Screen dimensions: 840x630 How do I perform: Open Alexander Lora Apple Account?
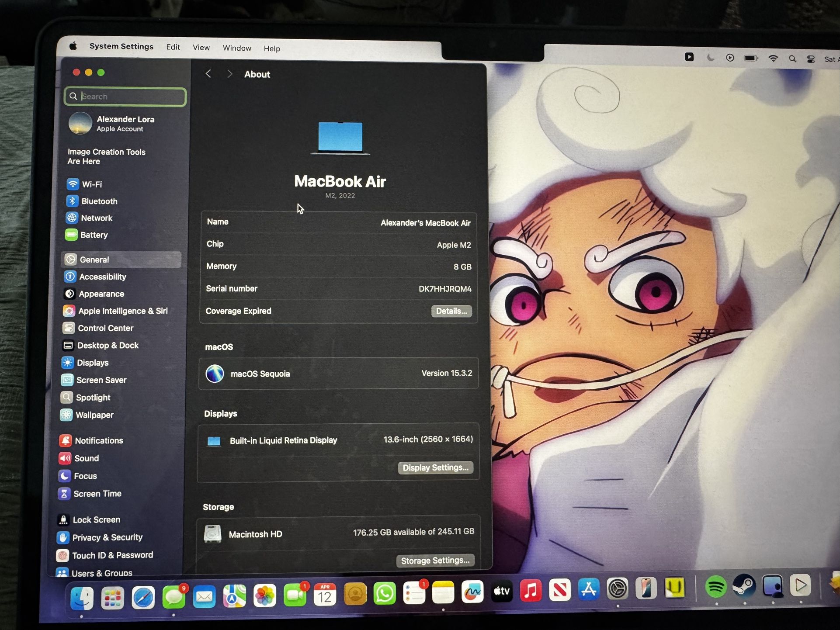click(x=112, y=123)
